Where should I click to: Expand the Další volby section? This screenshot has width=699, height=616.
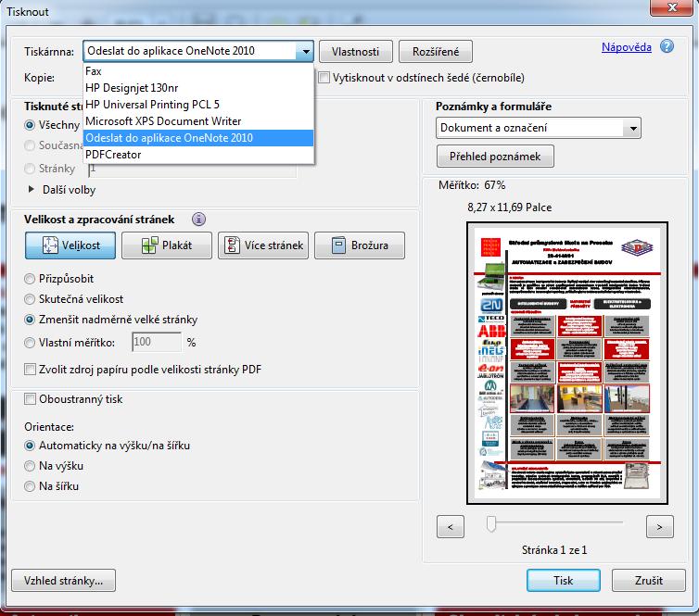point(31,189)
